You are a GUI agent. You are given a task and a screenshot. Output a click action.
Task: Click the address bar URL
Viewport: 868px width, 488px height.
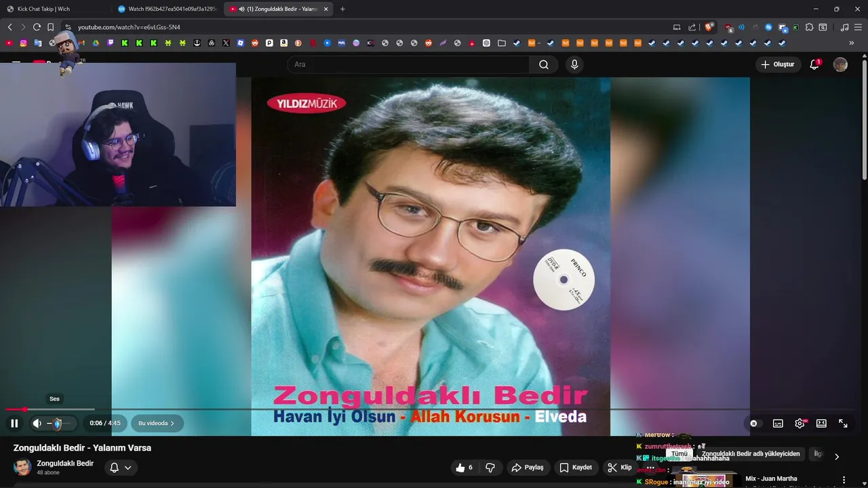[129, 27]
